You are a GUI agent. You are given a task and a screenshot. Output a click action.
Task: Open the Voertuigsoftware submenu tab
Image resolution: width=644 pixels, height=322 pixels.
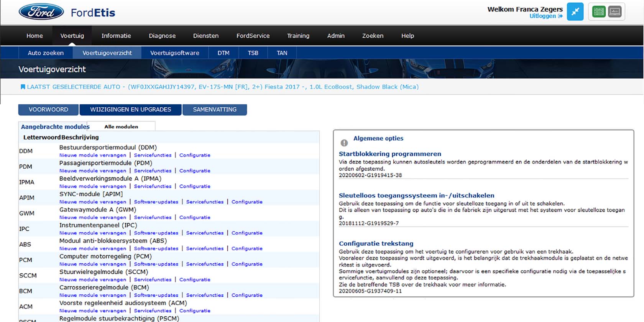point(174,53)
